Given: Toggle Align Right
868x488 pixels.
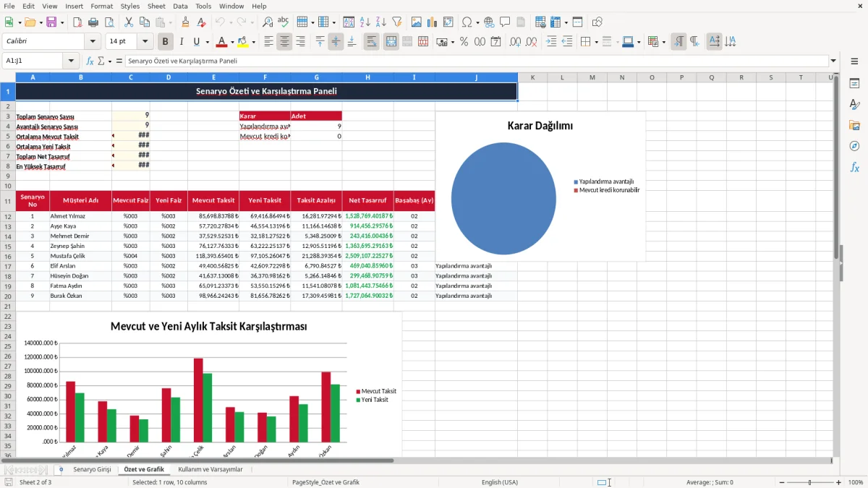Looking at the screenshot, I should (300, 42).
